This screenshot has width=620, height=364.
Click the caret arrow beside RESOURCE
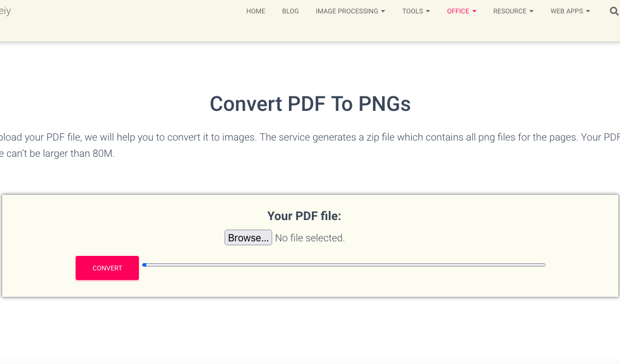pyautogui.click(x=532, y=11)
